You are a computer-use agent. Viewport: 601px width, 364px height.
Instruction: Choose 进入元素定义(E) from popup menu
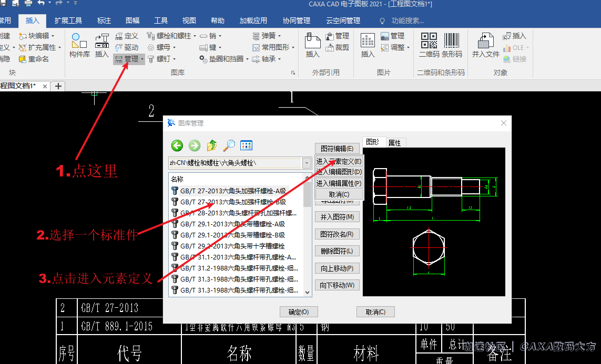tap(339, 161)
